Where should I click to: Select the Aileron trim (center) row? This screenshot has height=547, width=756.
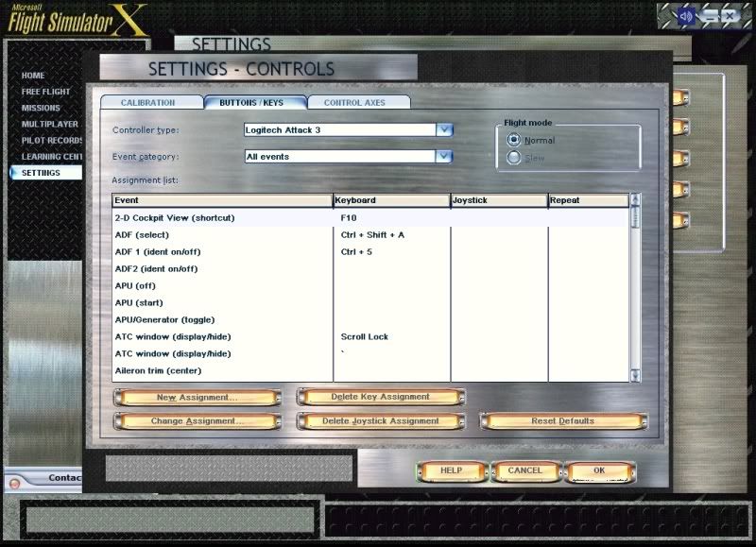pyautogui.click(x=370, y=370)
